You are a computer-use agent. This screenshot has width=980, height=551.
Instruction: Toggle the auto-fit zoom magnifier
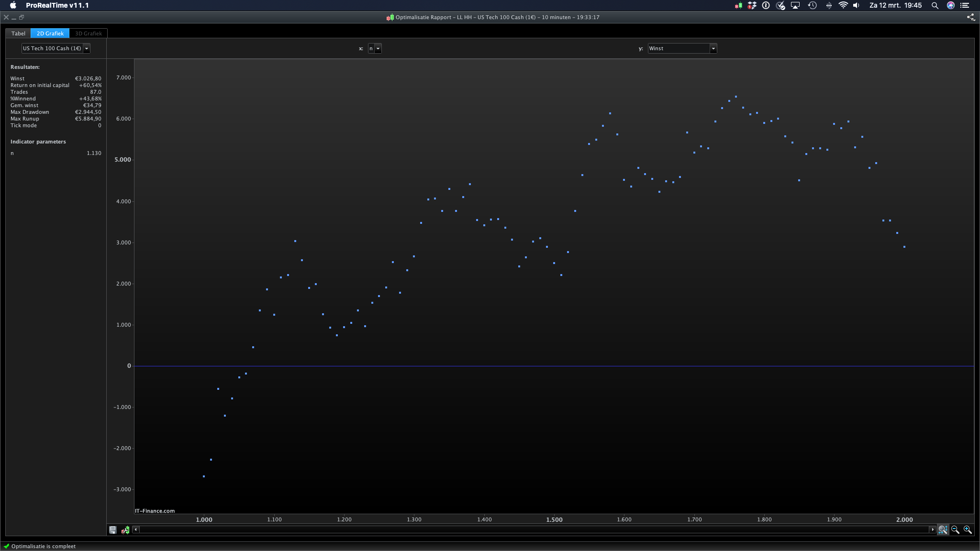[943, 529]
